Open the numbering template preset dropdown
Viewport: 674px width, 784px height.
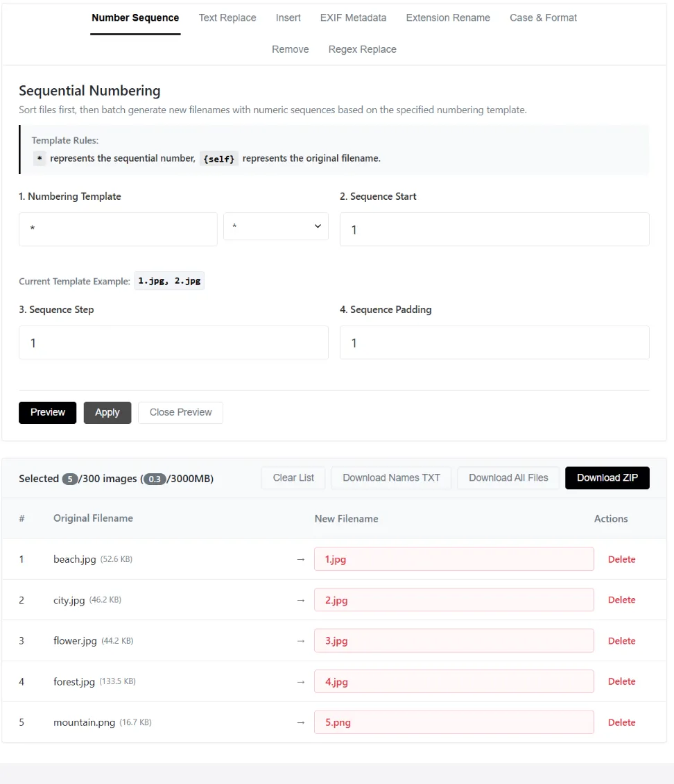276,226
